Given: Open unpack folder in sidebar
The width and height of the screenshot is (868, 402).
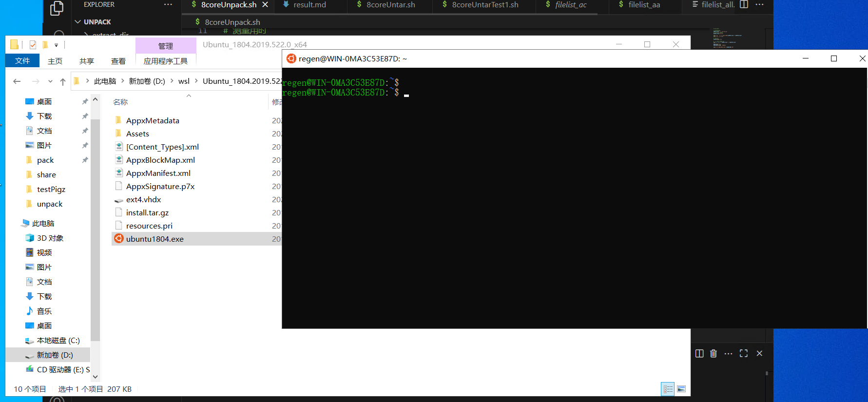Looking at the screenshot, I should pos(50,204).
